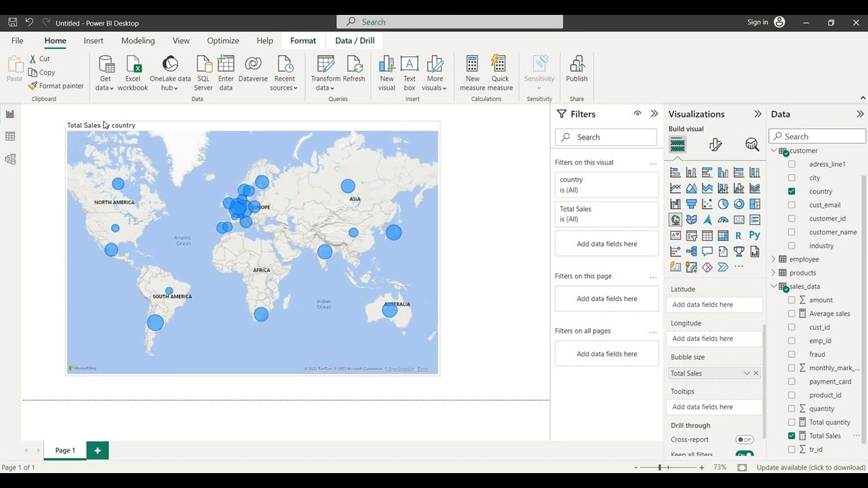
Task: Click the Dataverse icon
Action: (253, 70)
